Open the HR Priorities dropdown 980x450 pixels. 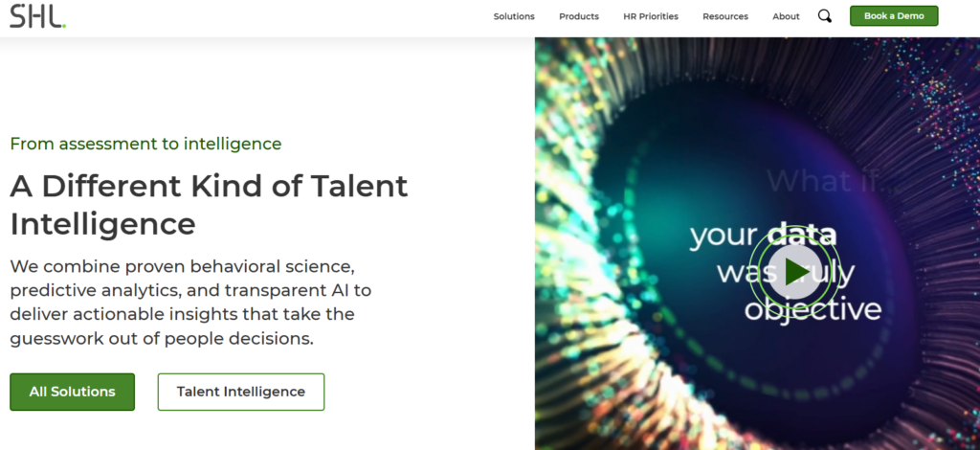click(651, 16)
